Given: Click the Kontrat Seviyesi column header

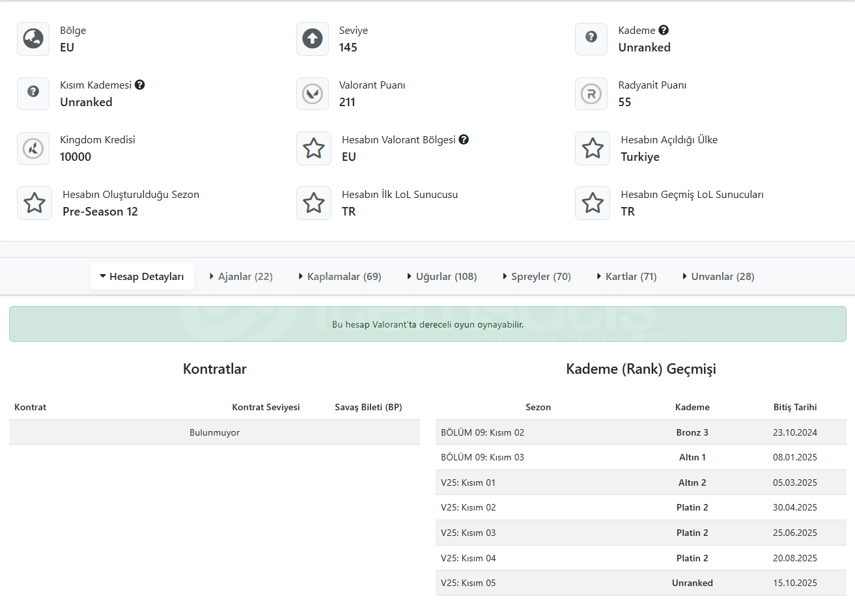Looking at the screenshot, I should tap(266, 408).
